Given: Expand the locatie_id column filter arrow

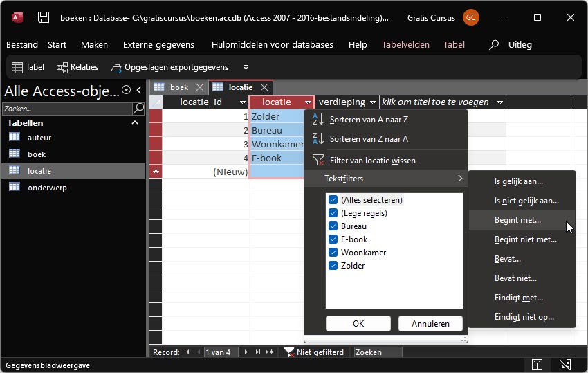Looking at the screenshot, I should [243, 102].
